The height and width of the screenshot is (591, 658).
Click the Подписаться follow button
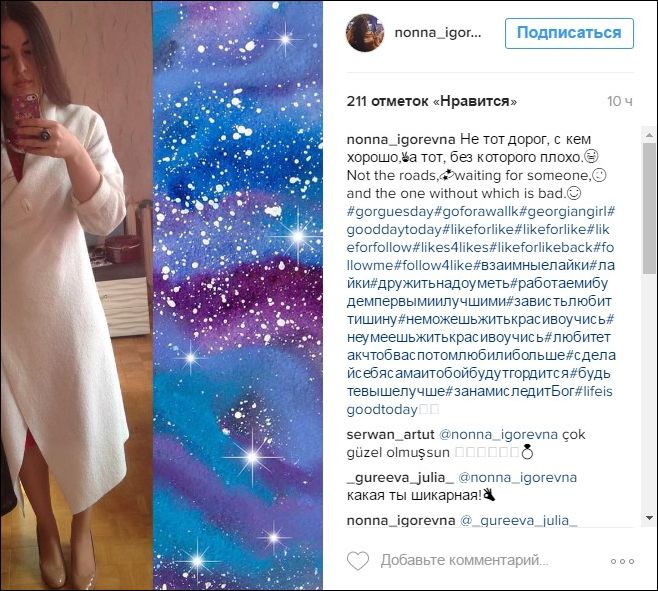pos(569,33)
